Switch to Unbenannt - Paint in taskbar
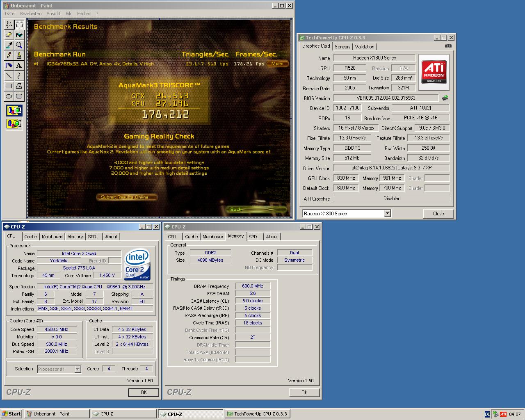This screenshot has height=420, width=525. point(57,414)
